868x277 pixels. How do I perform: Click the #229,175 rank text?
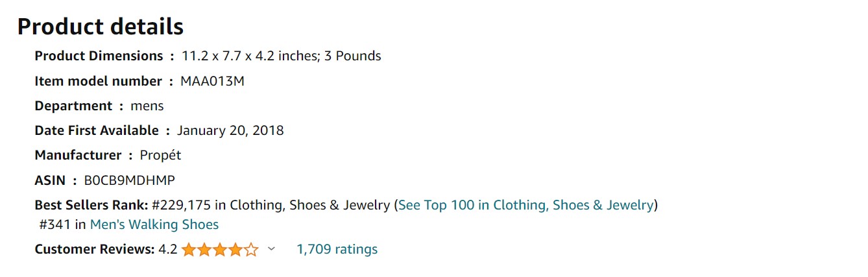pos(181,205)
